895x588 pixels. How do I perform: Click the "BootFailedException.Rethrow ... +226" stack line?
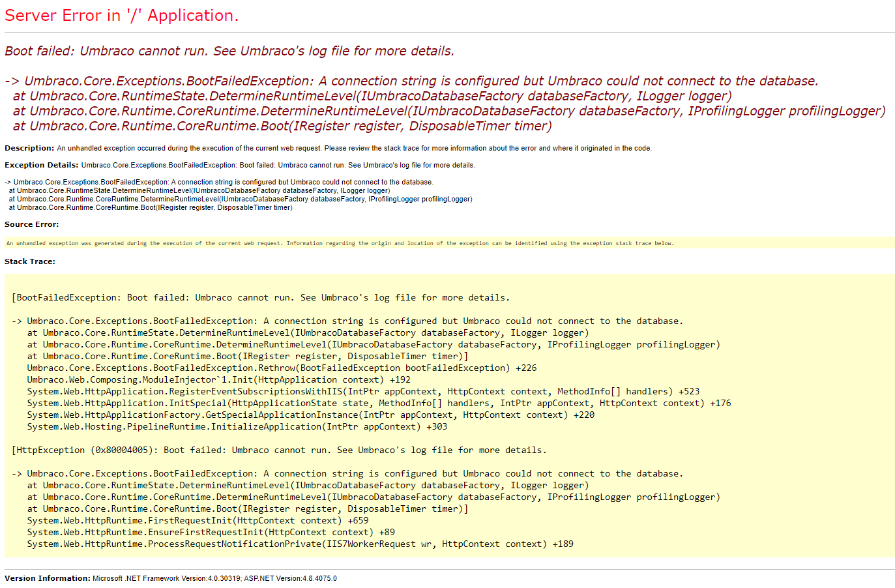(282, 368)
